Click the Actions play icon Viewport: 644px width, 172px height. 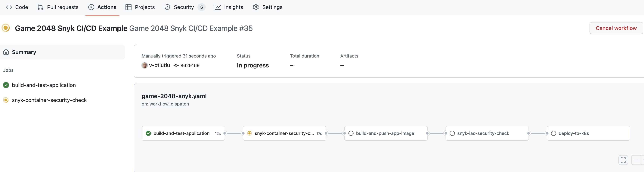point(91,7)
